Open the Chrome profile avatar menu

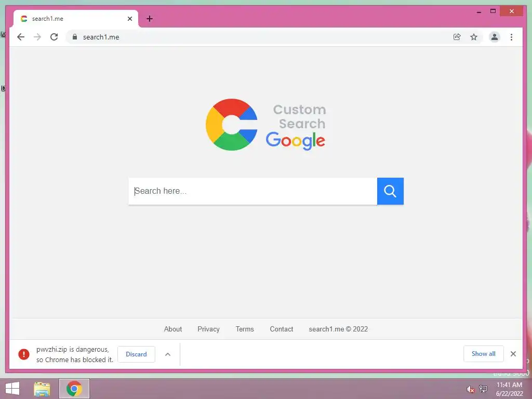click(x=495, y=37)
